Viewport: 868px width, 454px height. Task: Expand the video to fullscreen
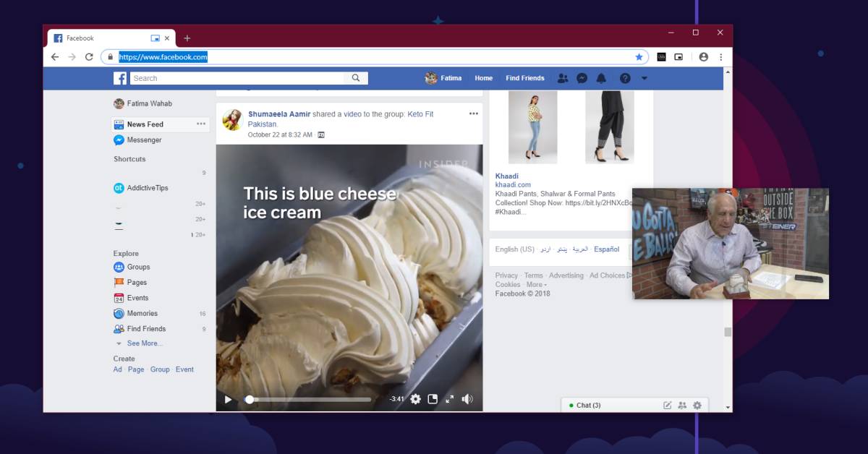coord(449,399)
